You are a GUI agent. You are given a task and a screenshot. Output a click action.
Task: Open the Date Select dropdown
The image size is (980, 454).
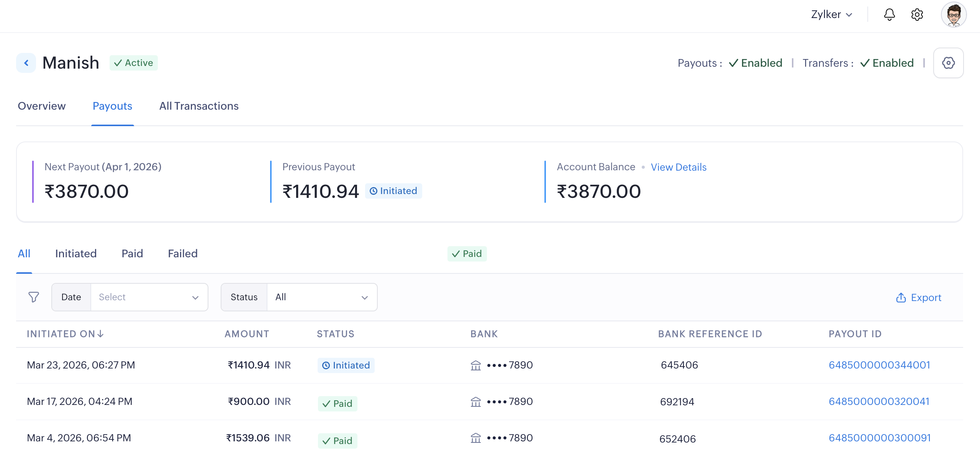click(x=149, y=297)
